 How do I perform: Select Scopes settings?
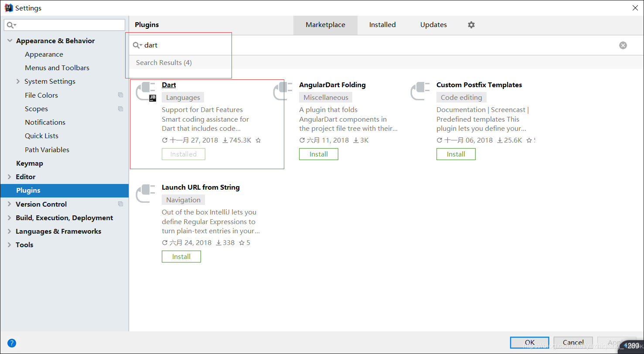pyautogui.click(x=36, y=109)
